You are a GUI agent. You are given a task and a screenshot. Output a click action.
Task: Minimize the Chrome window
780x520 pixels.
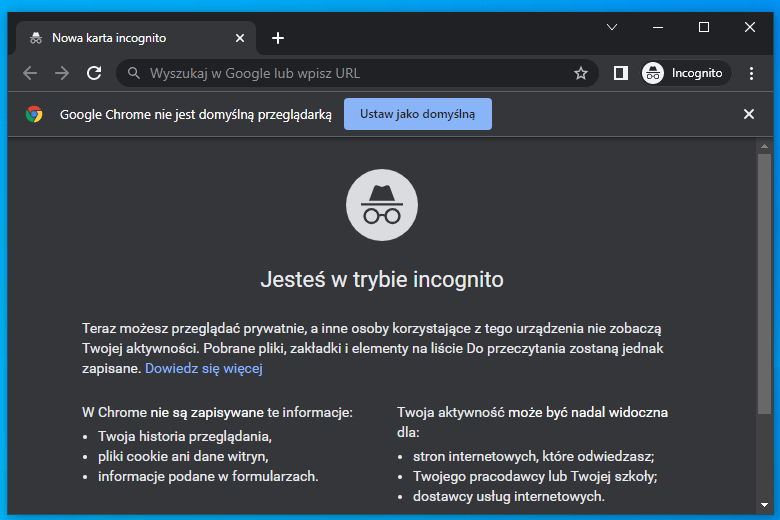(658, 27)
